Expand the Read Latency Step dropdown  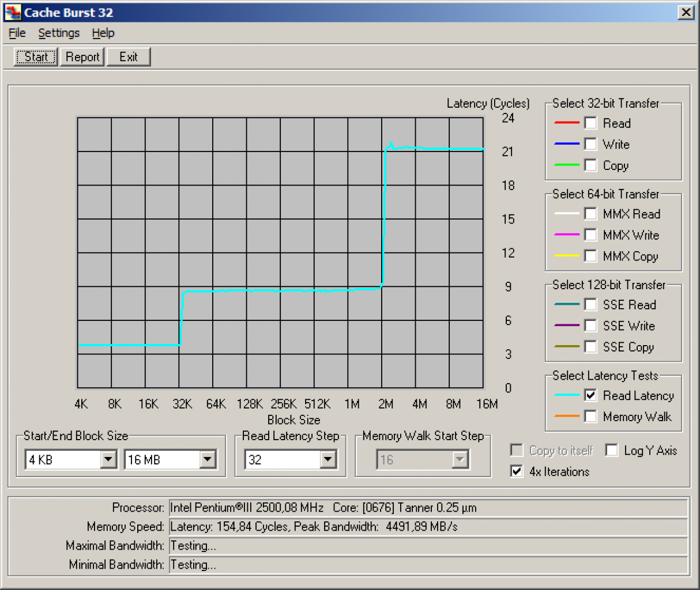pyautogui.click(x=328, y=459)
